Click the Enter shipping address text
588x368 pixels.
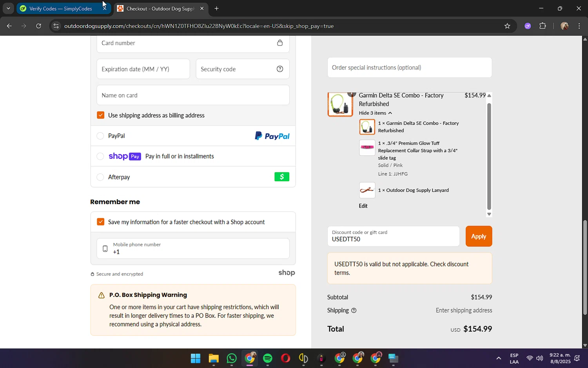pos(464,310)
